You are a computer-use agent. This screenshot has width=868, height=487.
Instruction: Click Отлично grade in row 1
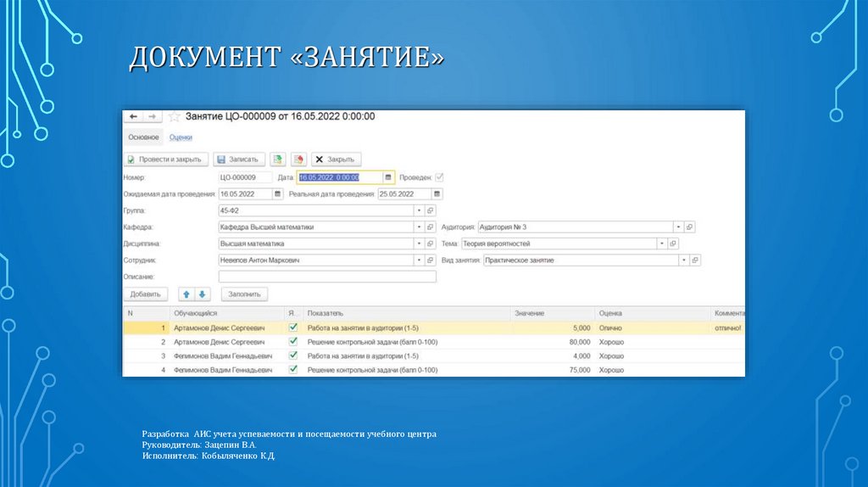click(x=610, y=328)
